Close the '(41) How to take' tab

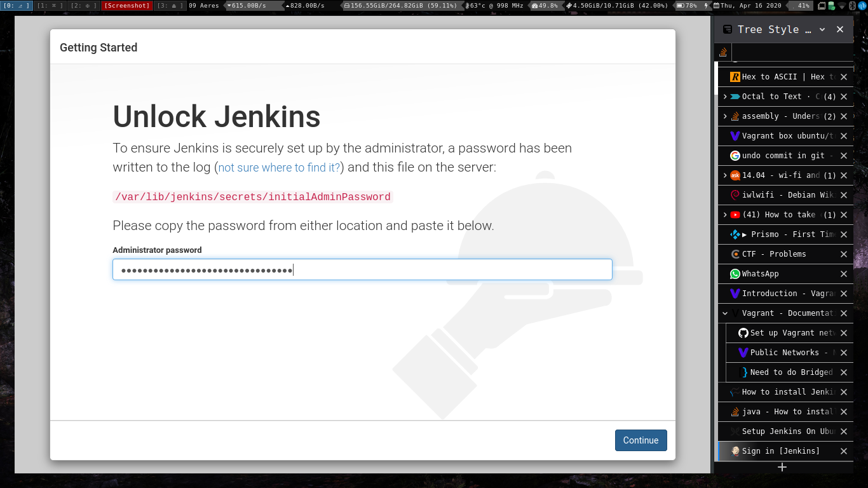coord(844,215)
